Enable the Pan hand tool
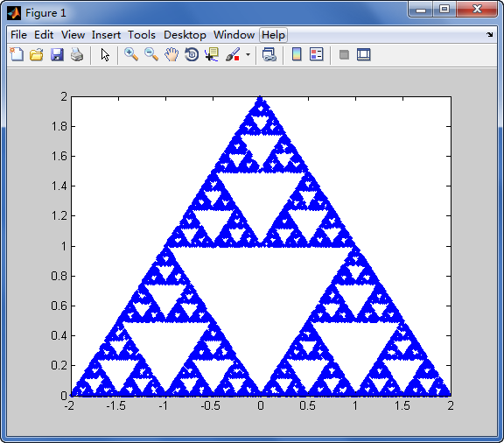504x443 pixels. point(171,54)
